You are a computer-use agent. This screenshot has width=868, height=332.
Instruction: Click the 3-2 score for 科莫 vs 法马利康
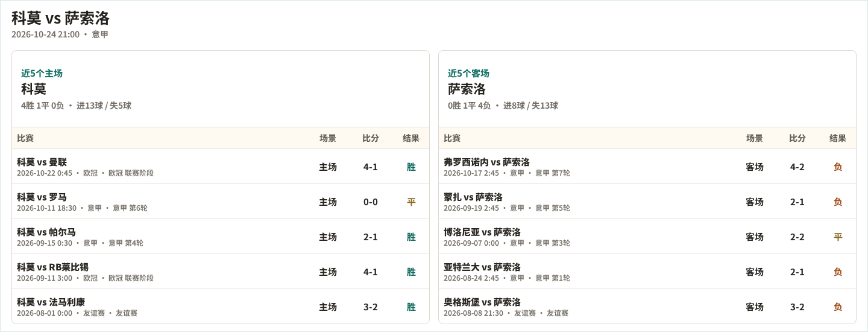click(371, 307)
